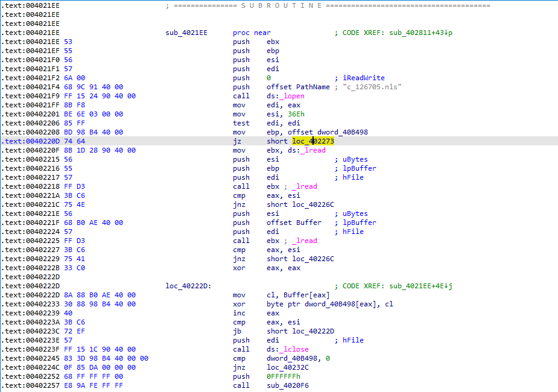Open the called sub_4020F6 function
This screenshot has width=558, height=392.
(288, 385)
